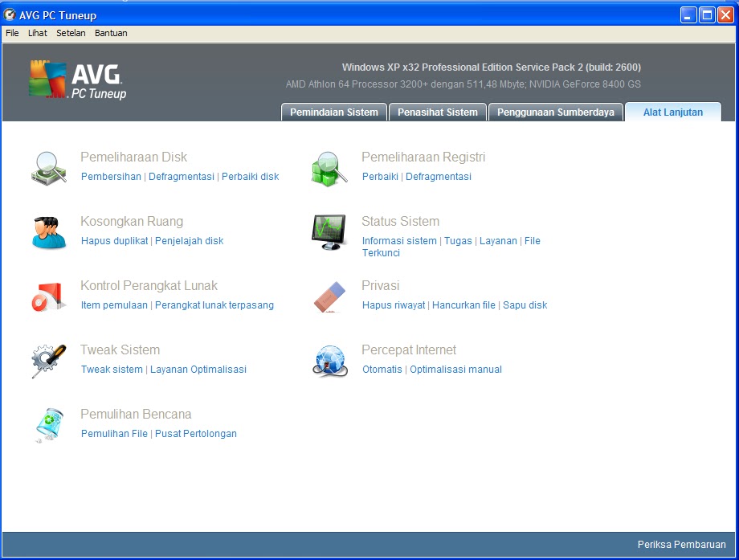Image resolution: width=739 pixels, height=560 pixels.
Task: Open the Lihat menu
Action: (38, 33)
